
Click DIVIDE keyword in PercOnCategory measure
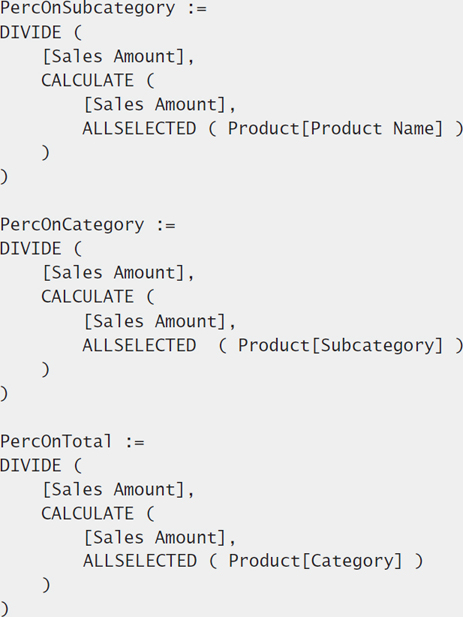tap(31, 249)
